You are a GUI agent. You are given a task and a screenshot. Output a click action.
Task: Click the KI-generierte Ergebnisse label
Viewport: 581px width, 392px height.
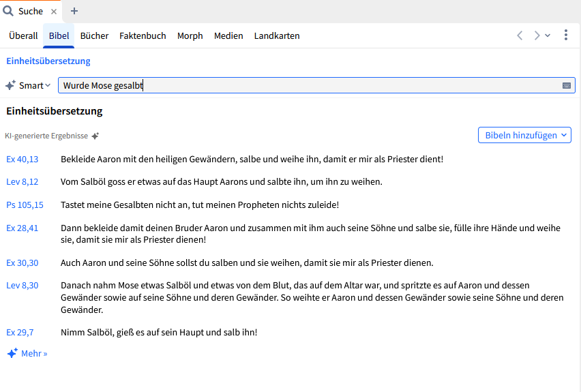(46, 136)
